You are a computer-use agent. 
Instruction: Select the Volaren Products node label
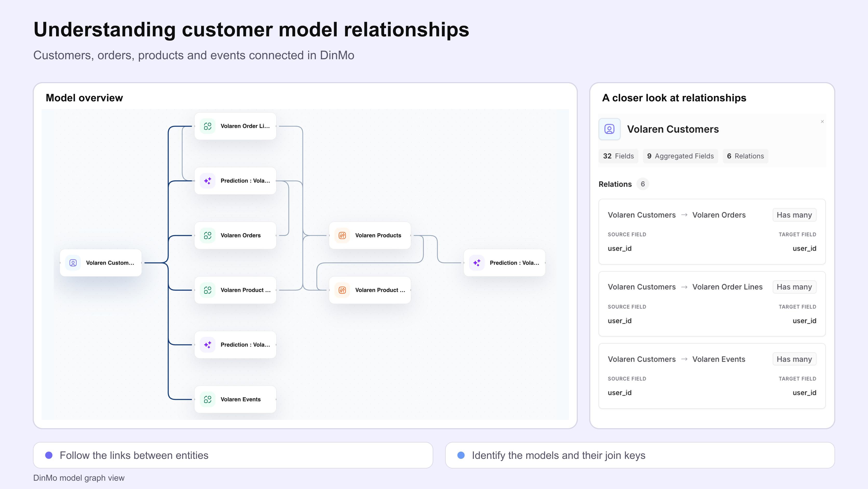[378, 235]
